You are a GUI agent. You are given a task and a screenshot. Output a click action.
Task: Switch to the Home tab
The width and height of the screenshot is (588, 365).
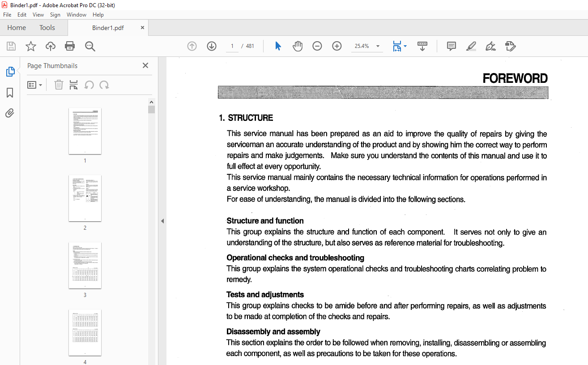pyautogui.click(x=17, y=28)
